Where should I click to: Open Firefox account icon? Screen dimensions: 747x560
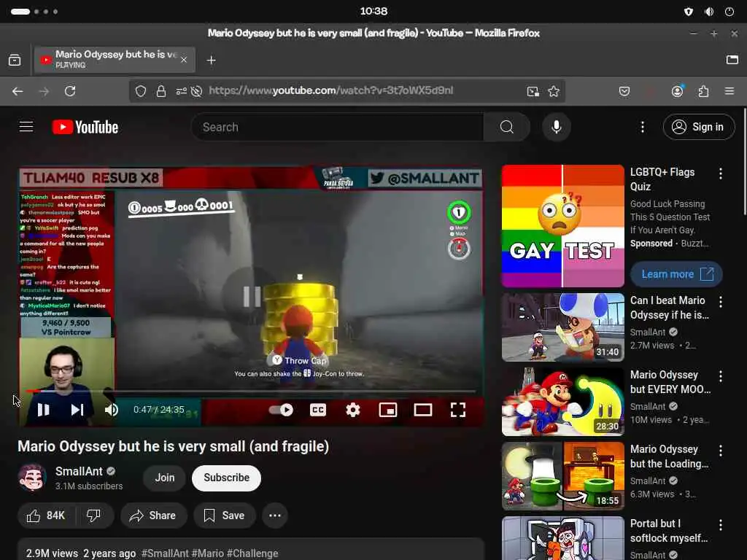click(x=677, y=91)
